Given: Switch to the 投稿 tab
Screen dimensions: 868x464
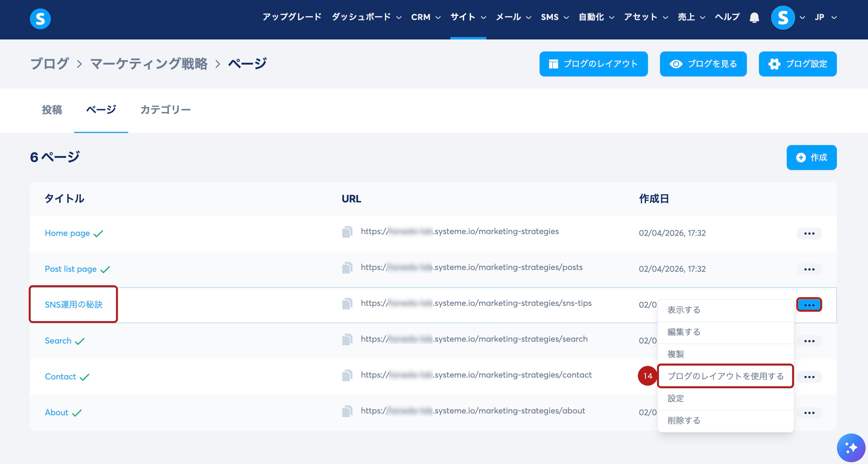Looking at the screenshot, I should [x=52, y=110].
